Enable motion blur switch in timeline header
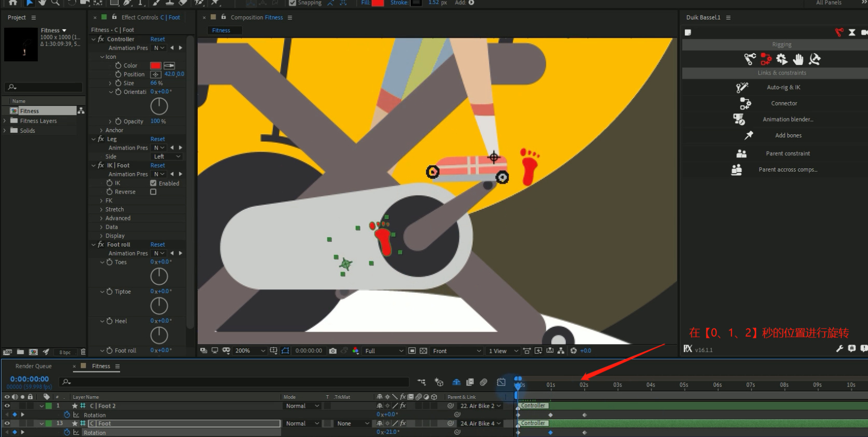868x437 pixels. click(x=484, y=382)
